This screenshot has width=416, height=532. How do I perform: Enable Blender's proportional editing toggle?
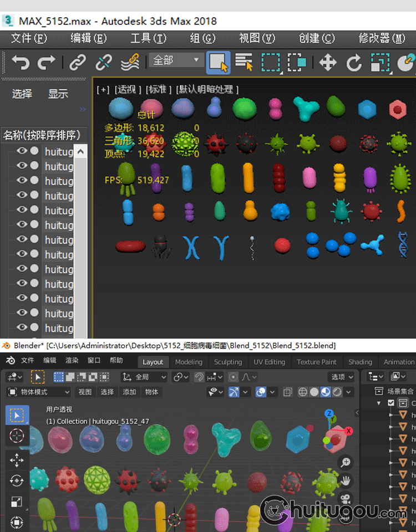click(x=234, y=377)
